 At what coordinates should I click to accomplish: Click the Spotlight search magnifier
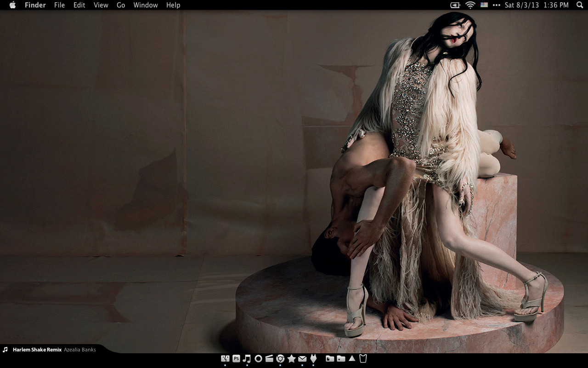[579, 5]
